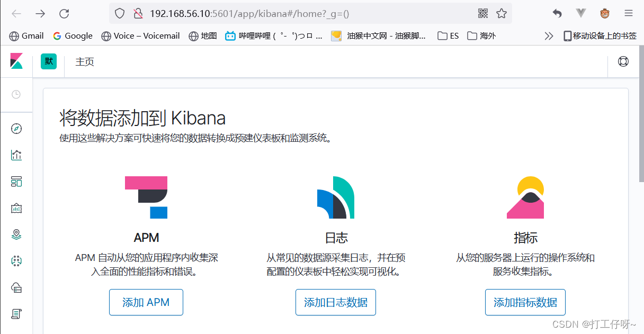Open Logs icon in sidebar
Image resolution: width=644 pixels, height=334 pixels.
[16, 314]
